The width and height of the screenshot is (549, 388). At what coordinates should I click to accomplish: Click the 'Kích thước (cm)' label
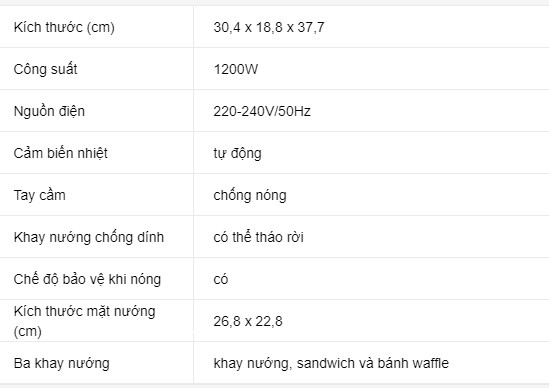(64, 27)
